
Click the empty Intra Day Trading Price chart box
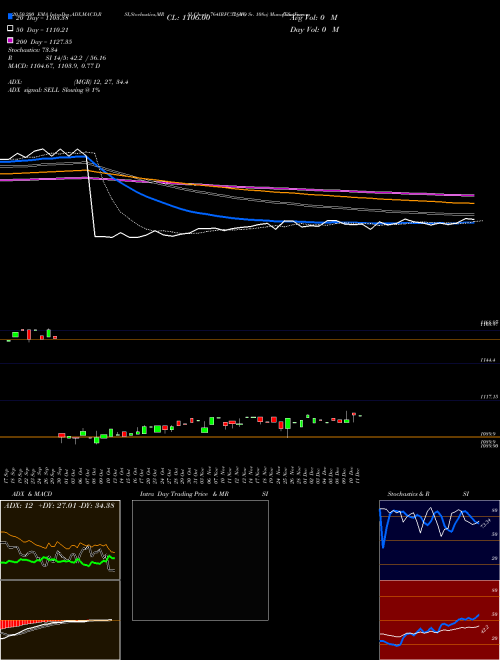click(x=200, y=560)
